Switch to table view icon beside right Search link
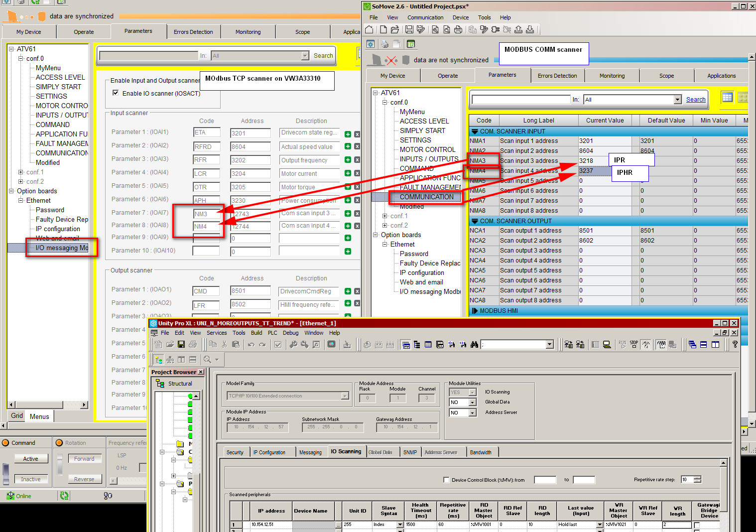756x532 pixels. [727, 97]
